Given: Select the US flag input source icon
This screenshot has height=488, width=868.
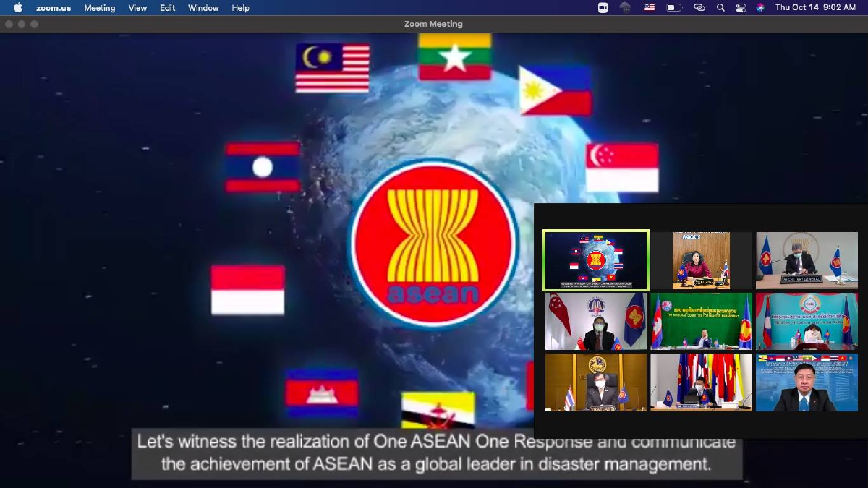Looking at the screenshot, I should pos(650,7).
